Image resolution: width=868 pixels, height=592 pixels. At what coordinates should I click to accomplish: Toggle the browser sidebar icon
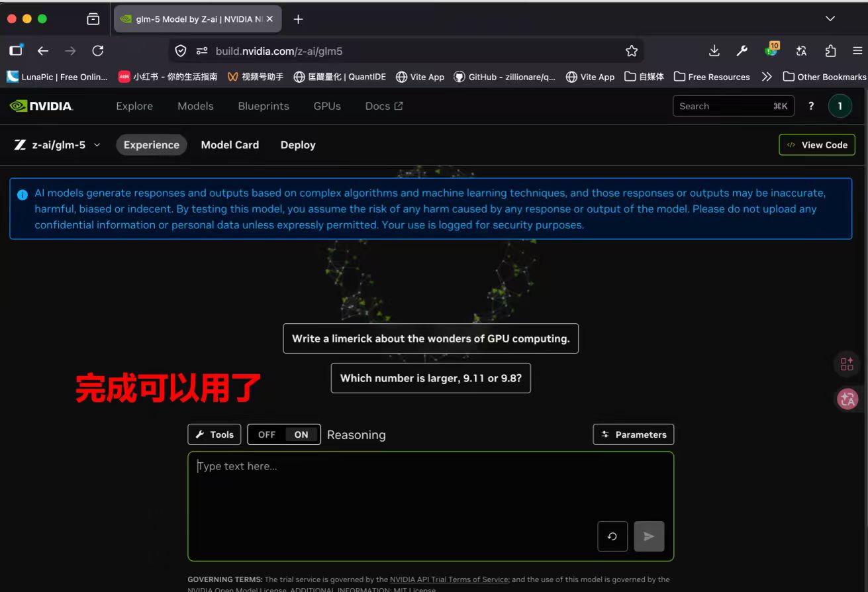16,50
